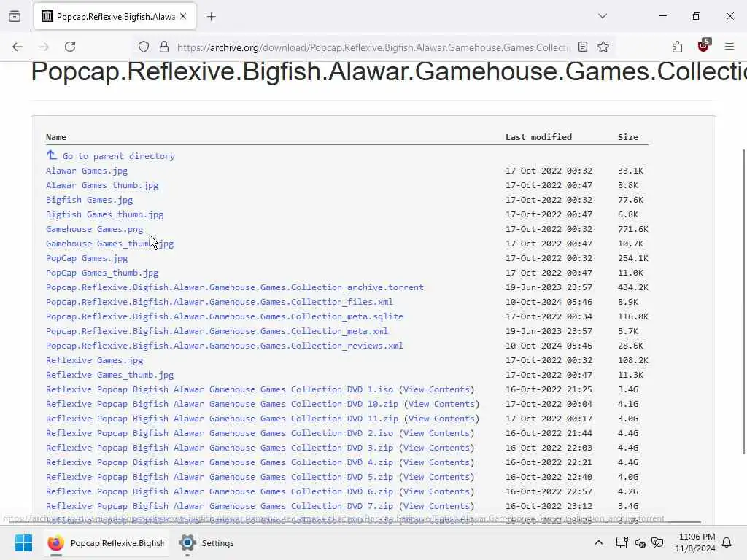
Task: Open the Collection_files.xml link
Action: (x=219, y=302)
